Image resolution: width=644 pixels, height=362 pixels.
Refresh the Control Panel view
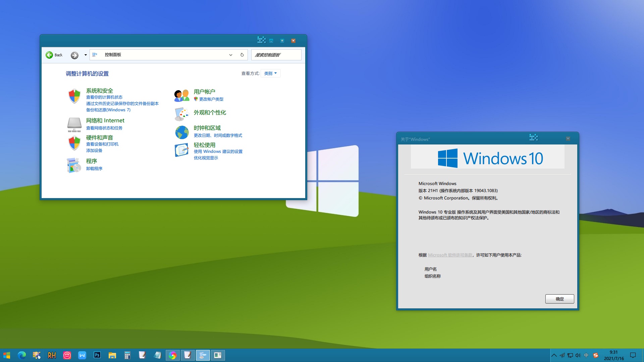point(242,55)
